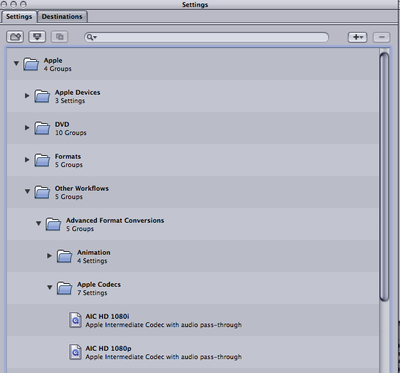Image resolution: width=400 pixels, height=373 pixels.
Task: Click the DVD folder icon
Action: click(42, 127)
